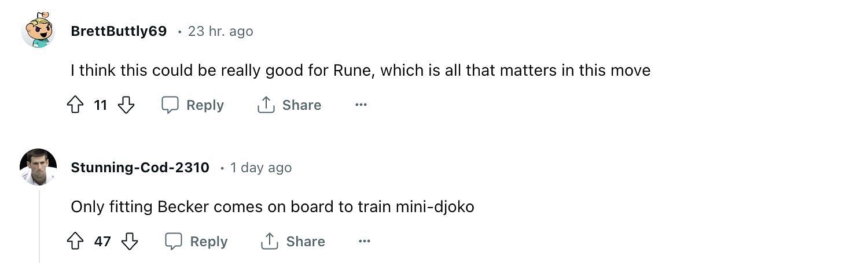Open Stunning-Cod-2310's user profile link
The image size is (868, 263).
click(140, 168)
